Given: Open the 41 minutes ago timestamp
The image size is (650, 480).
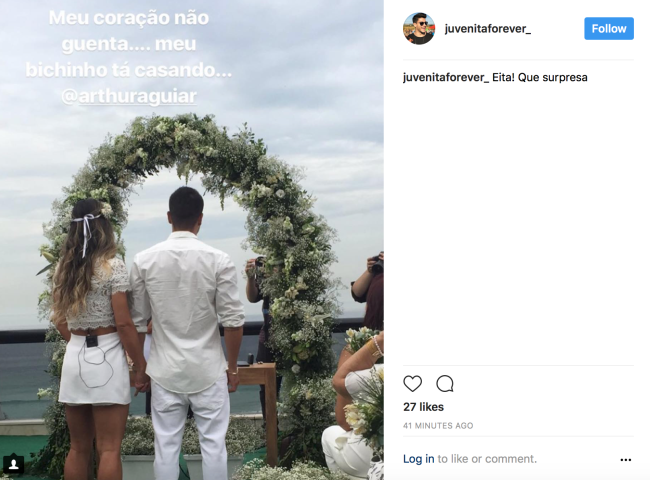Looking at the screenshot, I should click(438, 426).
